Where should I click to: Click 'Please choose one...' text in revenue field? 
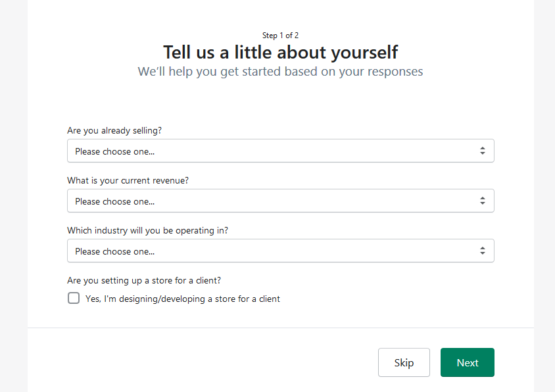tap(114, 201)
